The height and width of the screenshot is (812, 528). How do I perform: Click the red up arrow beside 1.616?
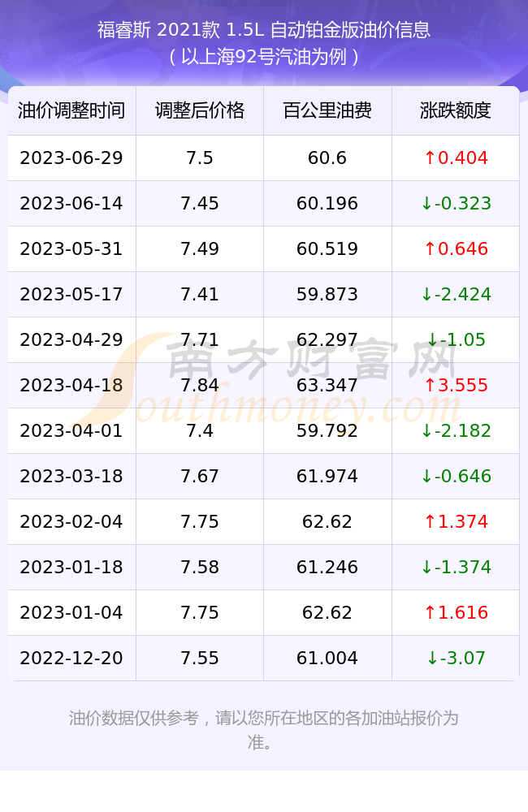pos(430,612)
